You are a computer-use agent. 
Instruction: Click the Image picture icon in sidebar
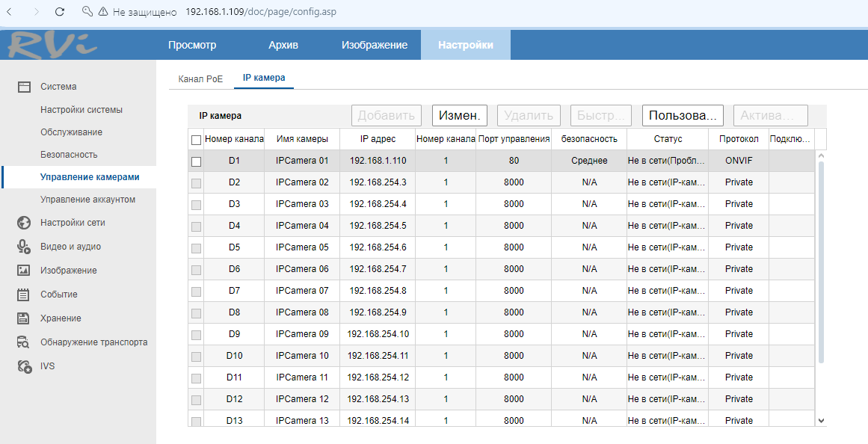click(23, 271)
